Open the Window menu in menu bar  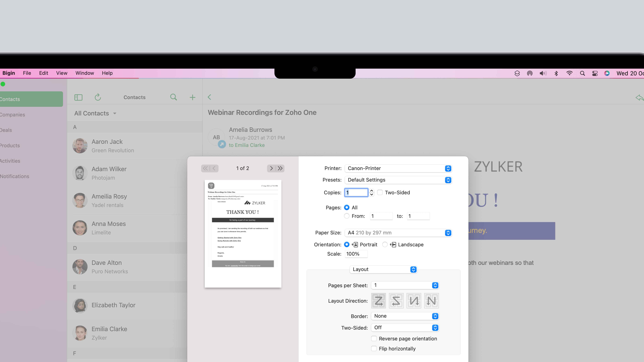tap(85, 73)
